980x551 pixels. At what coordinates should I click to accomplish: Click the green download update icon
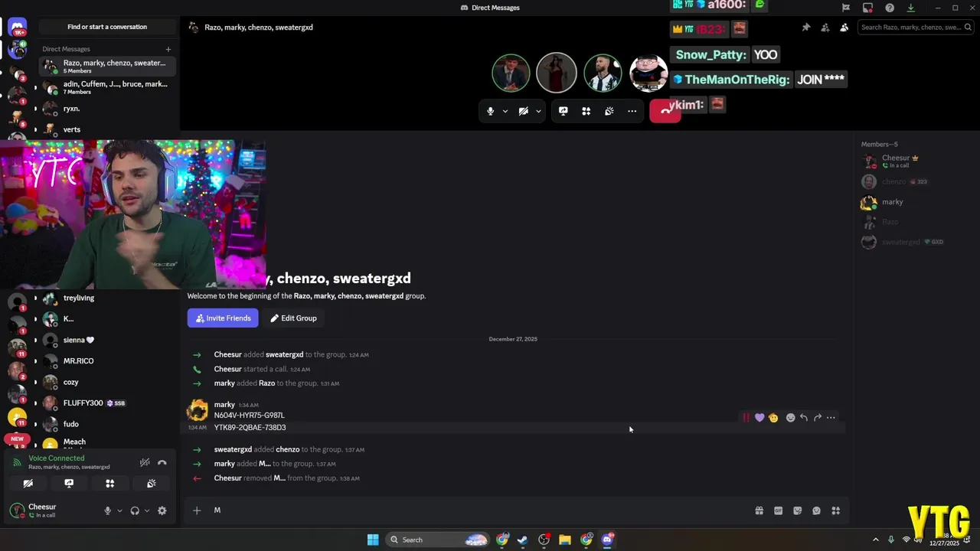coord(910,8)
